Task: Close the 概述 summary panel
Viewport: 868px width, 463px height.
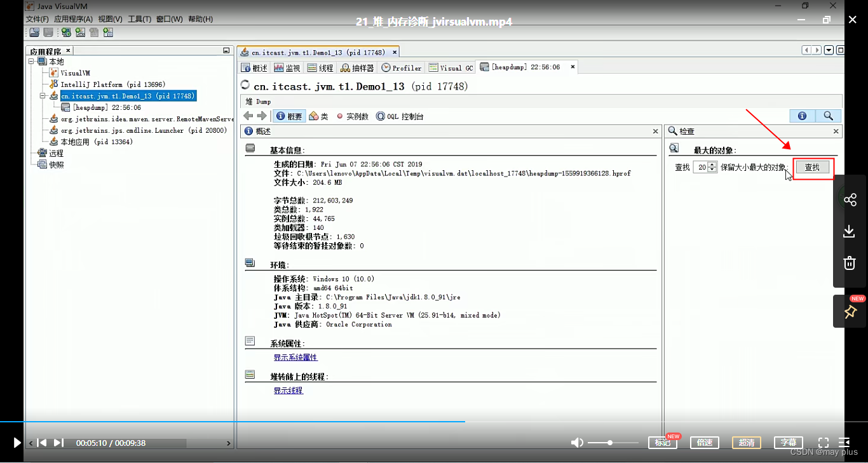Action: tap(656, 131)
